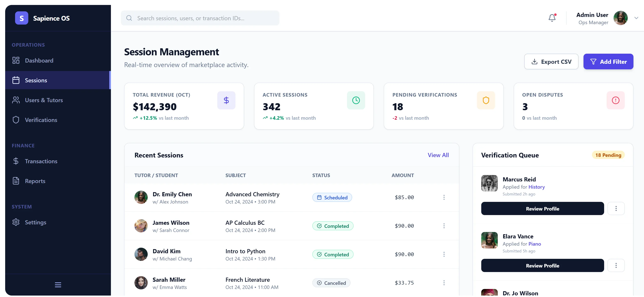Click the search sessions input field
Viewport: 644px width, 297px height.
200,18
